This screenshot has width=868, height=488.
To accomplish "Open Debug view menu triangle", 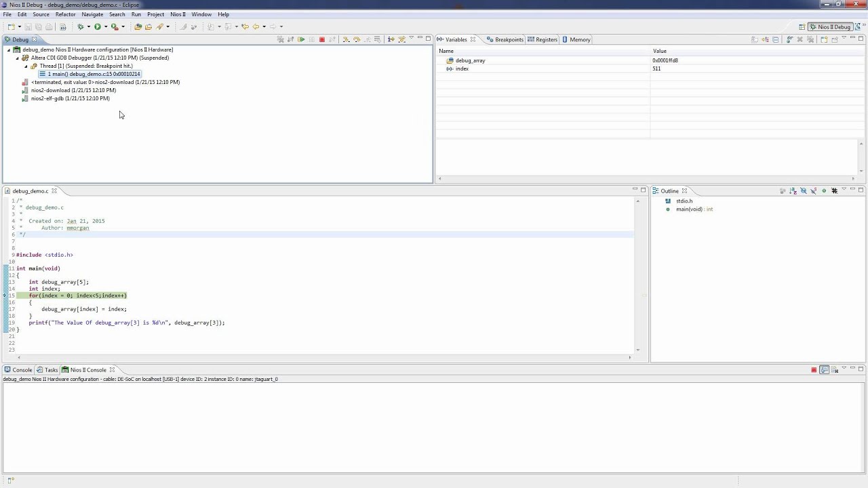I will click(x=411, y=39).
